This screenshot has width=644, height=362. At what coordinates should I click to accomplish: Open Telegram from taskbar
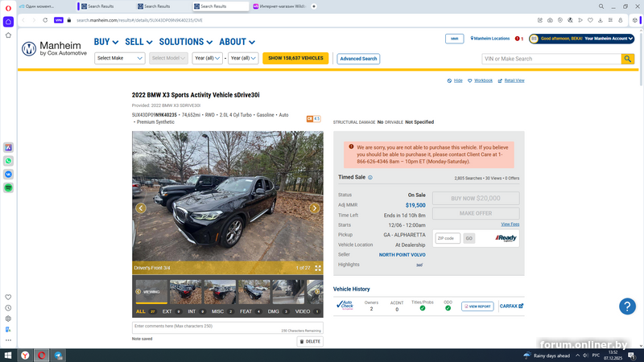pyautogui.click(x=58, y=356)
